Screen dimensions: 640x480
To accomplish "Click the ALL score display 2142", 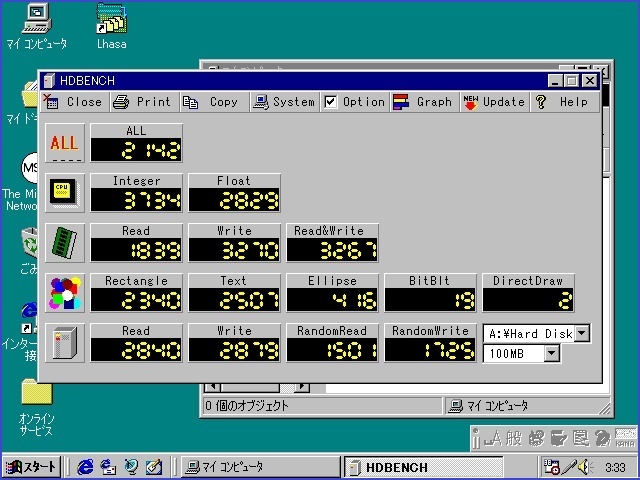I will click(x=136, y=150).
